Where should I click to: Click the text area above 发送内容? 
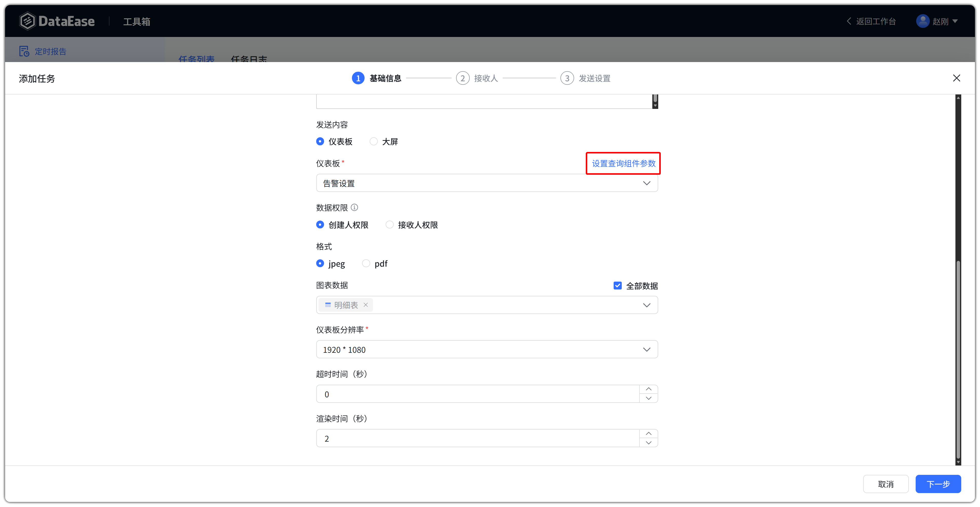pyautogui.click(x=484, y=101)
